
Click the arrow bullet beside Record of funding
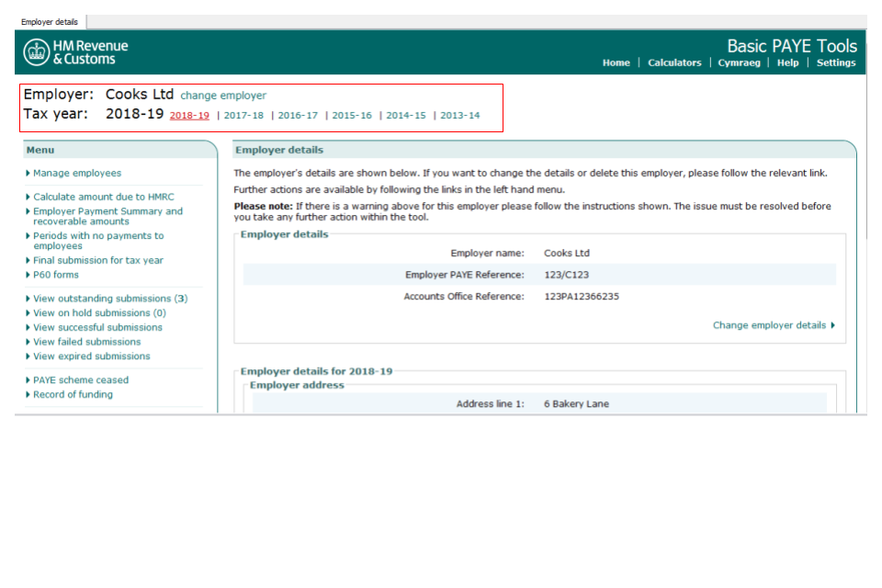(x=28, y=395)
